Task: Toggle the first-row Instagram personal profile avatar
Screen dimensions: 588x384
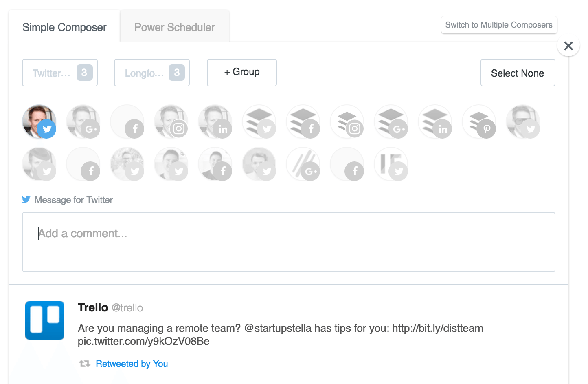Action: click(171, 121)
